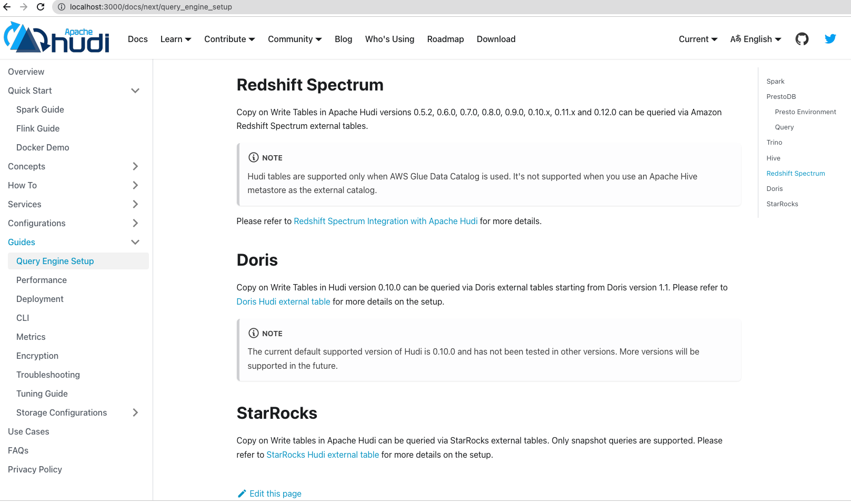The width and height of the screenshot is (851, 504).
Task: Click the browser forward arrow
Action: (x=24, y=7)
